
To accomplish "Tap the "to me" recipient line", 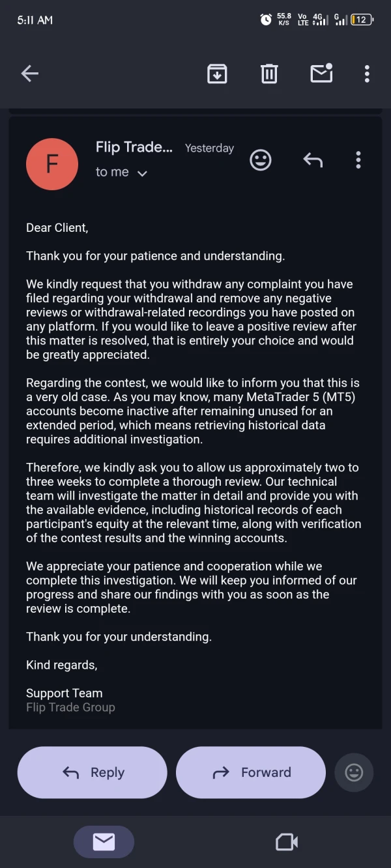I will [112, 172].
